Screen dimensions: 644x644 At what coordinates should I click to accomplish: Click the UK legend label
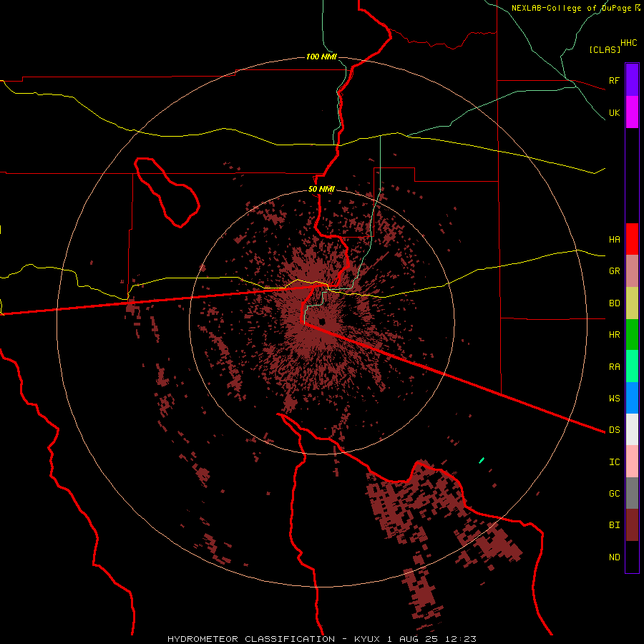[614, 112]
